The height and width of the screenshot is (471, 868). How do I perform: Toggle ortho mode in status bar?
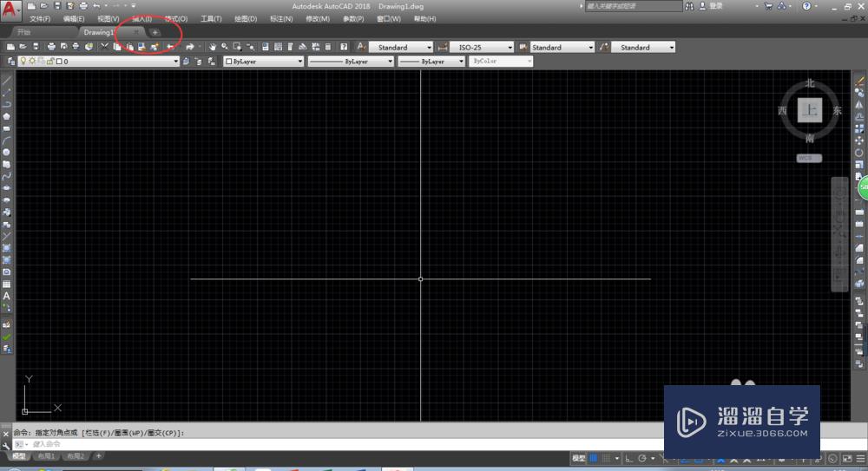pyautogui.click(x=628, y=458)
